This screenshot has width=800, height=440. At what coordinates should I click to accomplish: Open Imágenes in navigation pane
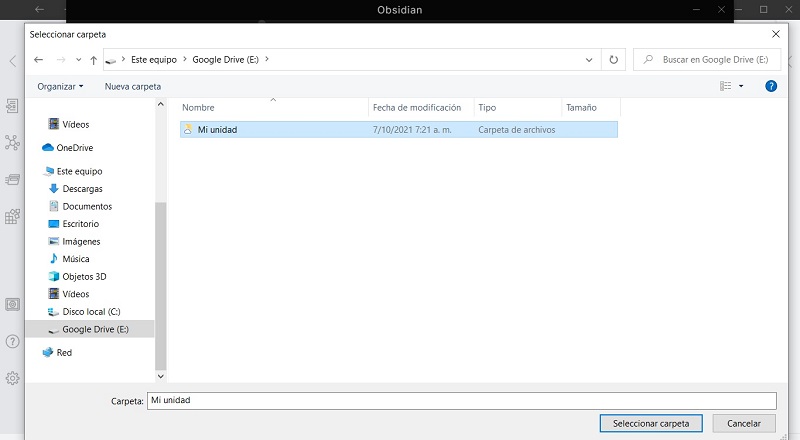click(x=81, y=241)
